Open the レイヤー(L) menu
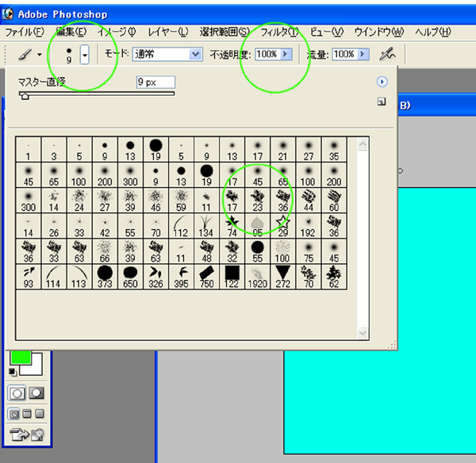The image size is (476, 463). [x=168, y=32]
